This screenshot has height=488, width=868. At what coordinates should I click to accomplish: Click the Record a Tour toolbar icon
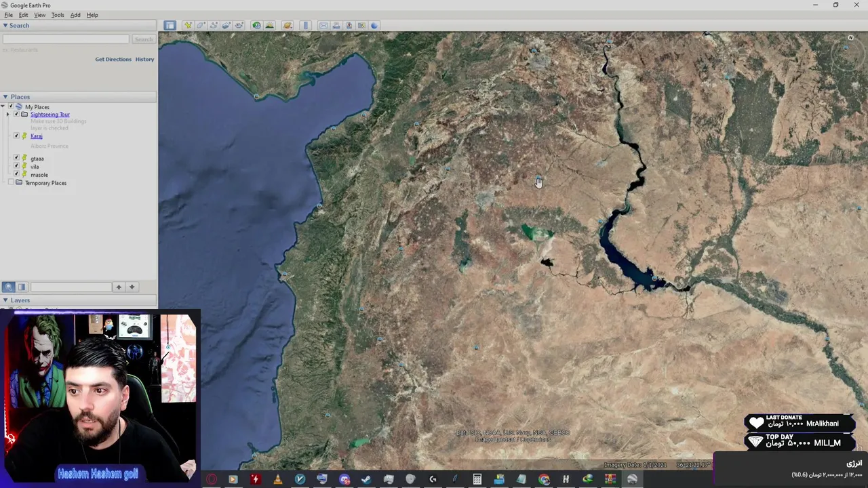point(239,26)
